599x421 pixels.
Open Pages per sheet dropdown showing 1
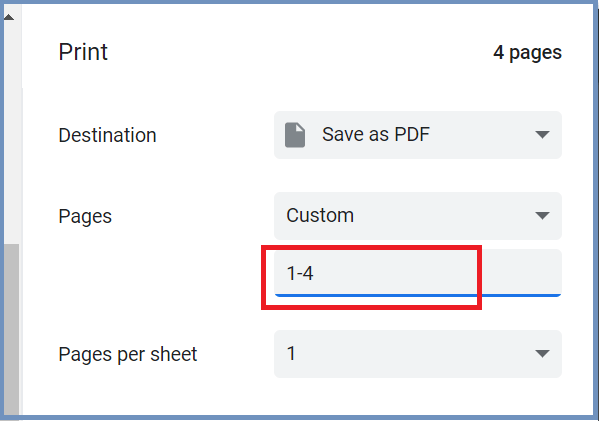[418, 354]
